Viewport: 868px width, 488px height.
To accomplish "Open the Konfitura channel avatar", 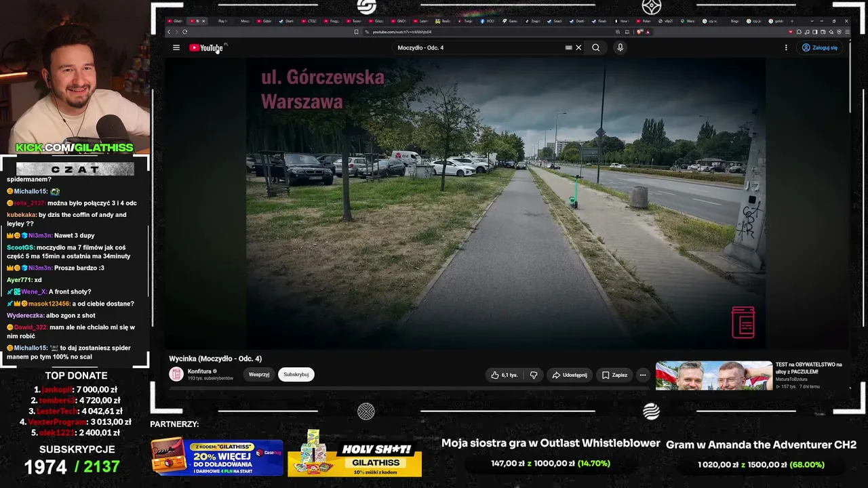I will (176, 374).
